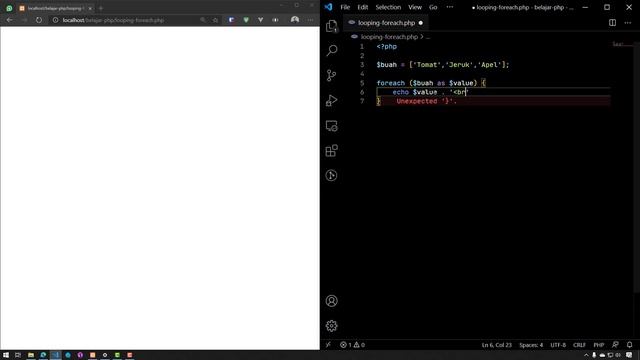Click line 3 $buah array code
640x360 pixels.
[443, 64]
